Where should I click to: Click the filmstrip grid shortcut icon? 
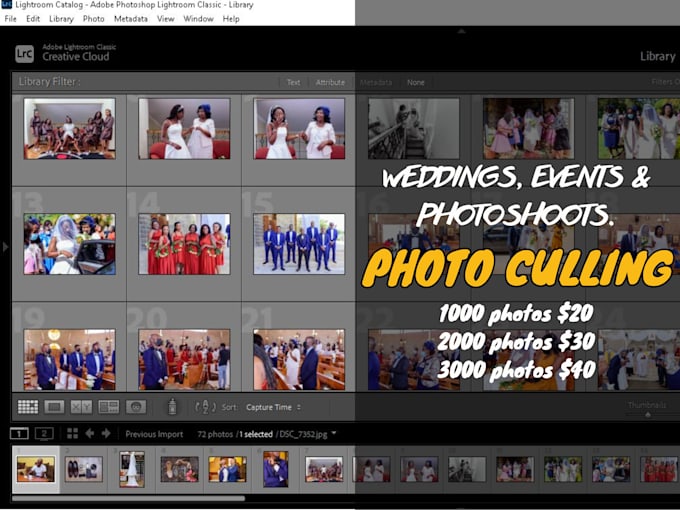coord(72,433)
